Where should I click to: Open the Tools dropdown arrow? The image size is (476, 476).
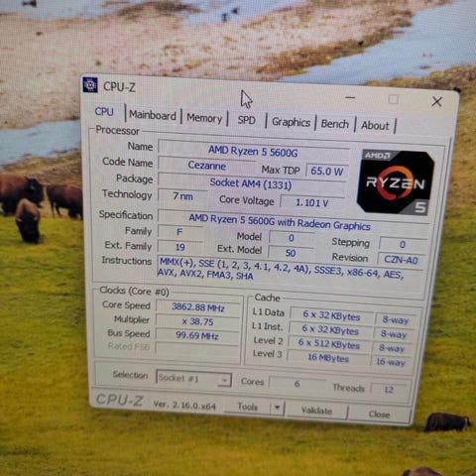click(x=277, y=408)
